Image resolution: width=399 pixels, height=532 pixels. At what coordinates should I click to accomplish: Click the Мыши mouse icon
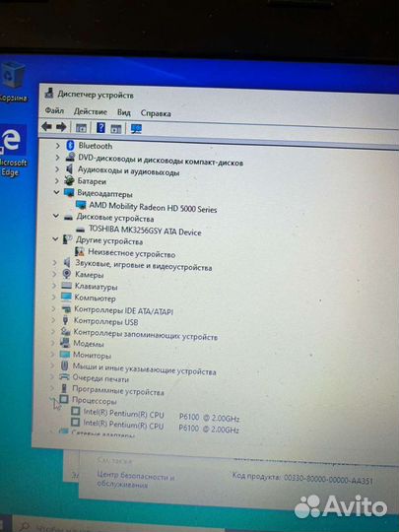pyautogui.click(x=64, y=366)
